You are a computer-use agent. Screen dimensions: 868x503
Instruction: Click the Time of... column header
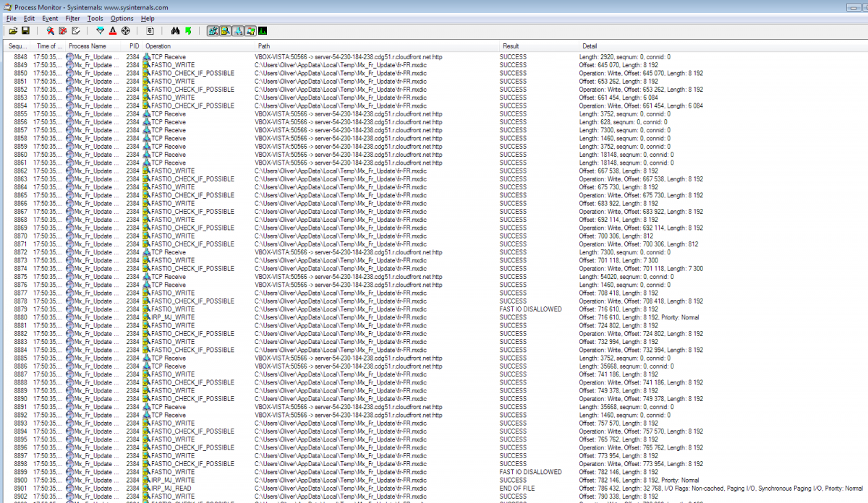49,46
